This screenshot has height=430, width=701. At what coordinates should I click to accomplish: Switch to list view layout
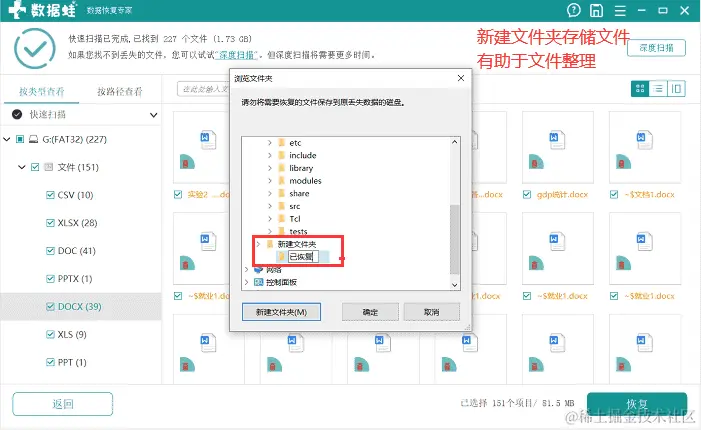point(658,89)
